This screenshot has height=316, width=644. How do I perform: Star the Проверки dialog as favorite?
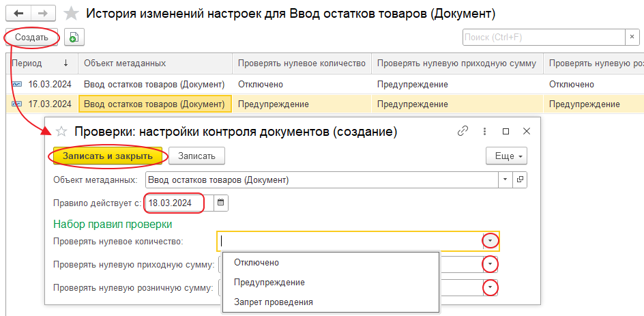[61, 131]
